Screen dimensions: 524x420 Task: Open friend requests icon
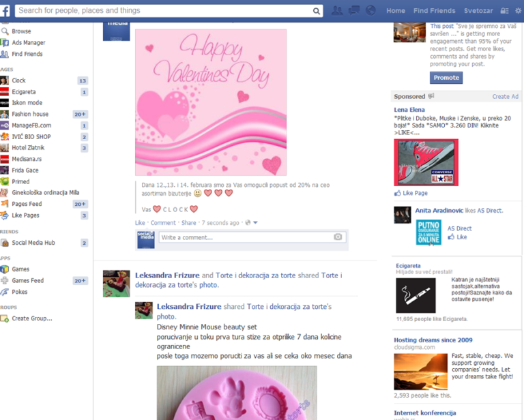pos(337,11)
